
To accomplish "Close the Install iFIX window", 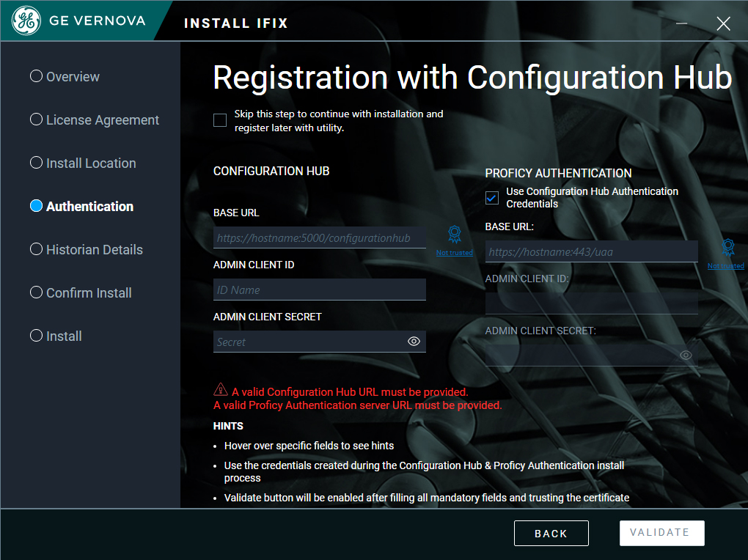I will 723,23.
